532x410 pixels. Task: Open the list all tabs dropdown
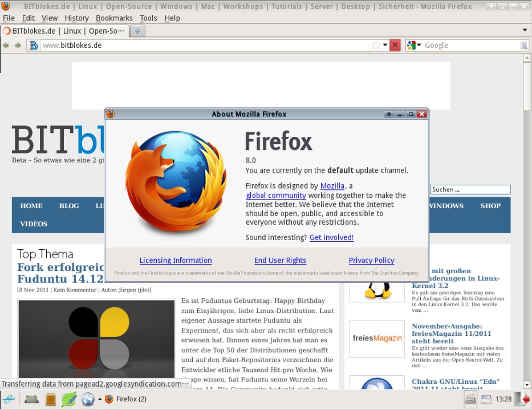pos(525,30)
